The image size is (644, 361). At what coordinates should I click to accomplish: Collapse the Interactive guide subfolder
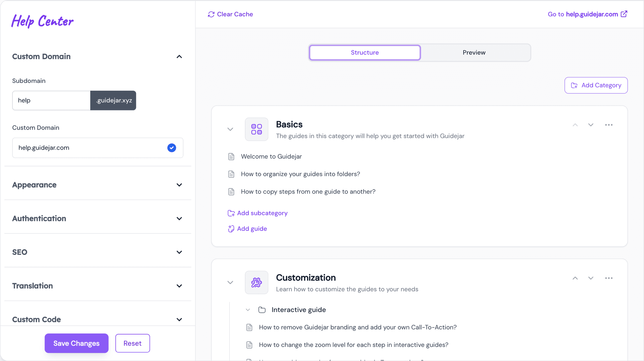click(248, 310)
